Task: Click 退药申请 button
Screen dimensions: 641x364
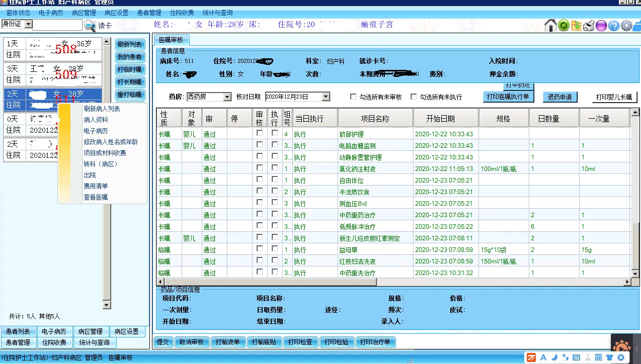Action: click(x=560, y=97)
